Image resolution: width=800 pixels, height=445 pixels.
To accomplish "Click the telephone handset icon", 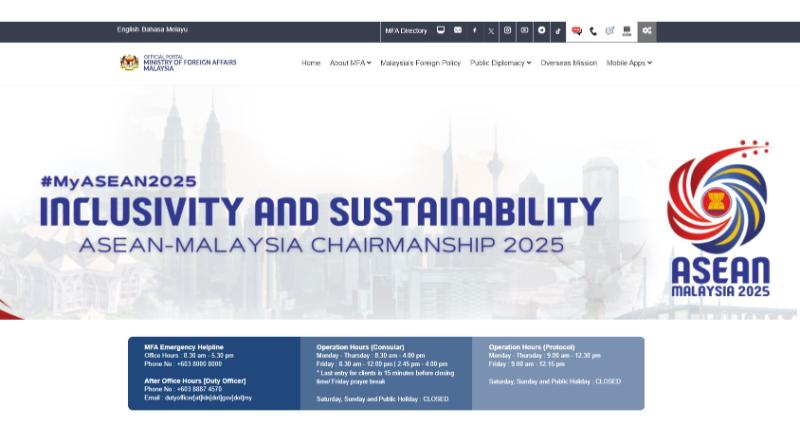I will [593, 31].
